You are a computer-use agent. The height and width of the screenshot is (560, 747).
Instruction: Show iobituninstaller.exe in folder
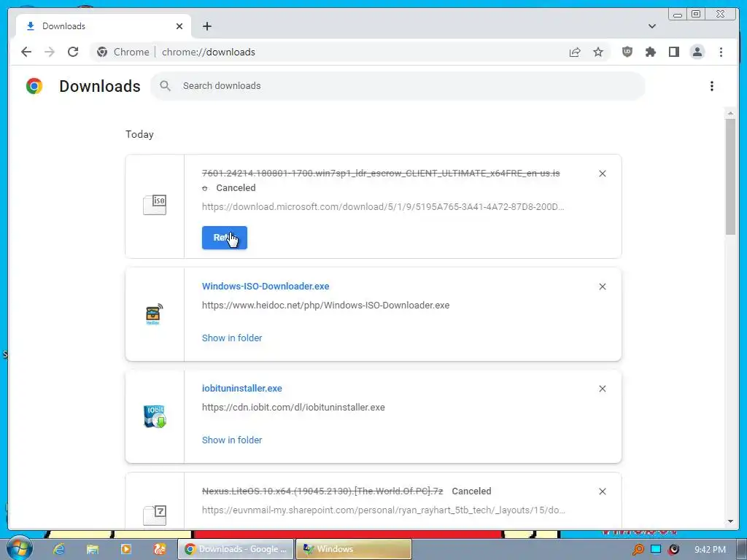coord(232,440)
